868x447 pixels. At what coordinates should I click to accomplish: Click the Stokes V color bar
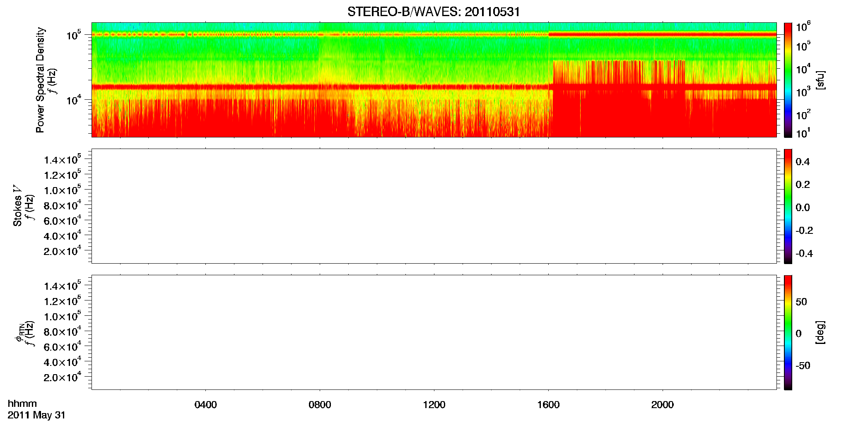tap(788, 206)
